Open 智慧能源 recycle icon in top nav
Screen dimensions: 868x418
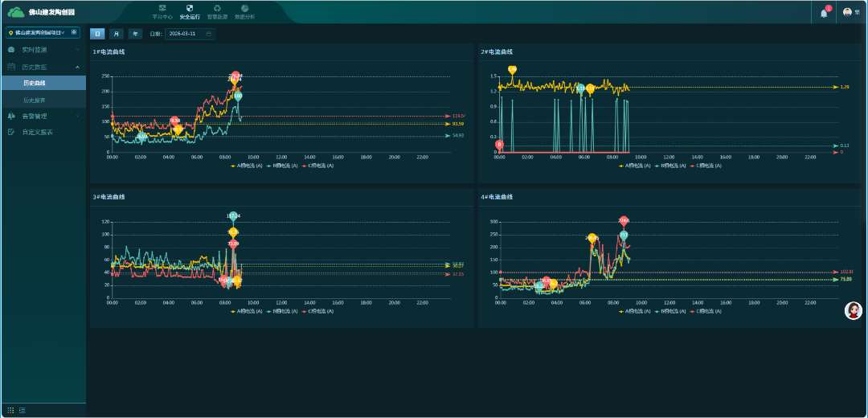point(217,9)
